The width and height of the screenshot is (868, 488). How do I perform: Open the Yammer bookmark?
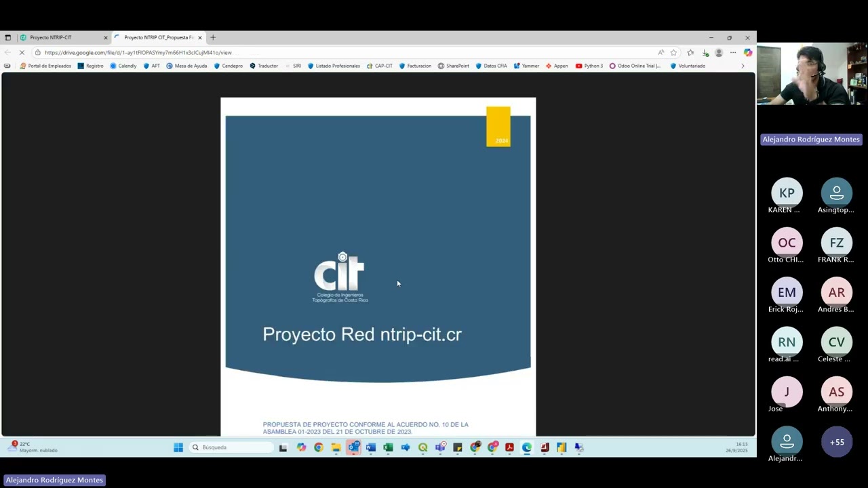[x=526, y=66]
